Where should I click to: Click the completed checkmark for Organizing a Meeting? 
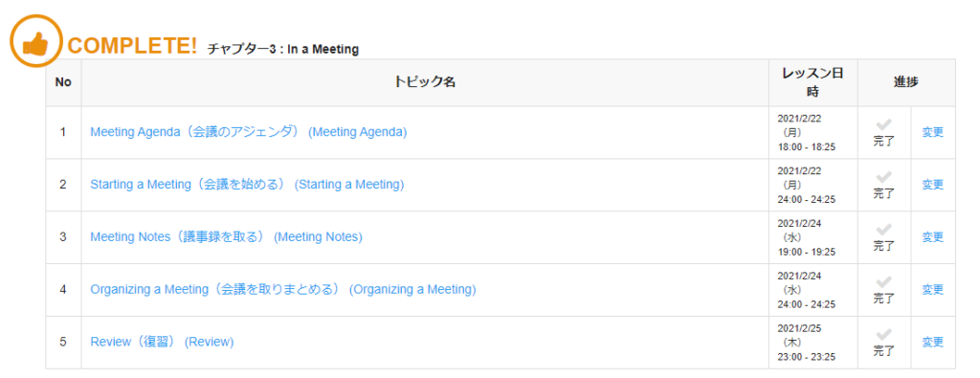pyautogui.click(x=883, y=281)
